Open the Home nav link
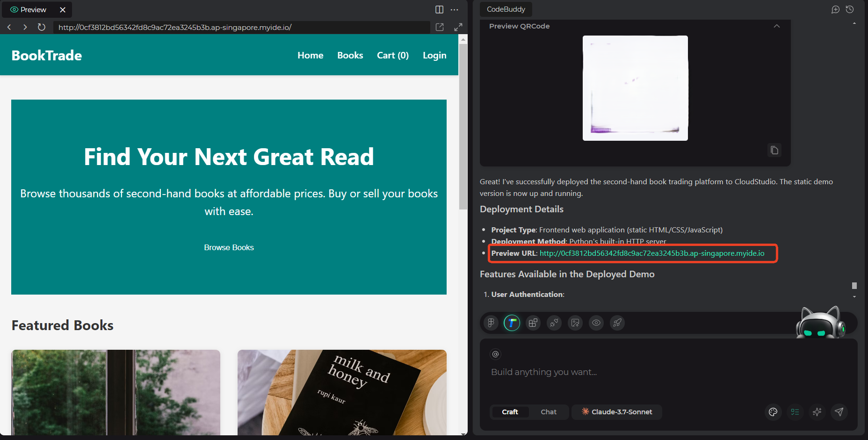Screen dimensions: 868x440 311,55
